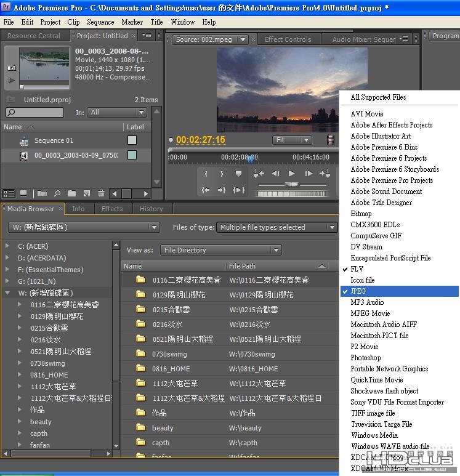
Task: Click the 0730swimg folder icon in file list
Action: tap(140, 353)
